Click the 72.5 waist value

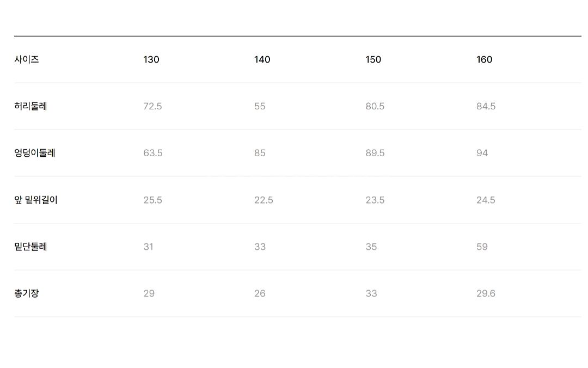click(152, 106)
